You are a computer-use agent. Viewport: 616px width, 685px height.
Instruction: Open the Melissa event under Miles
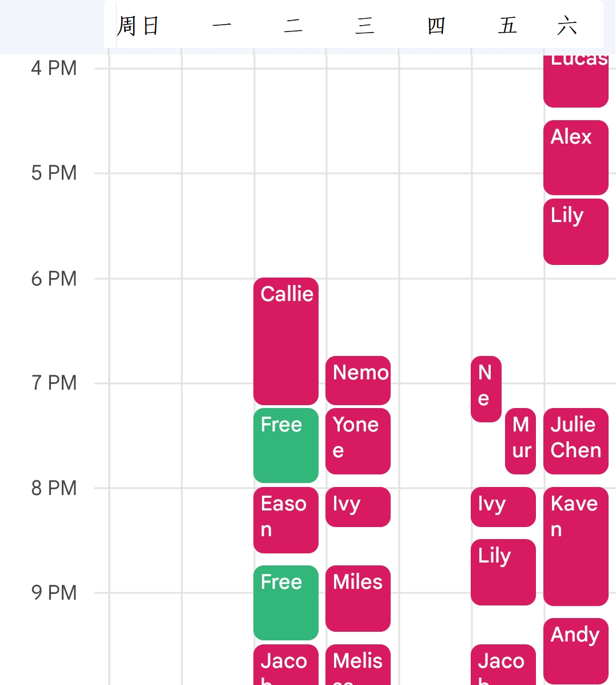click(358, 665)
